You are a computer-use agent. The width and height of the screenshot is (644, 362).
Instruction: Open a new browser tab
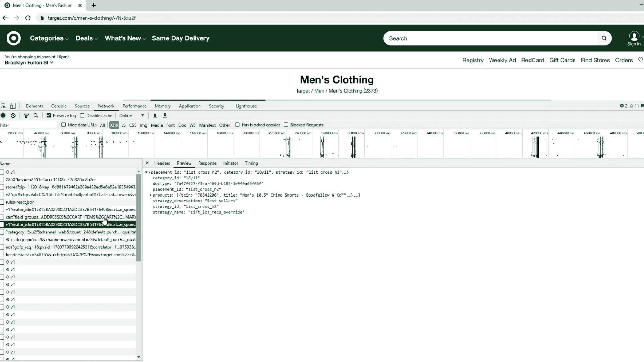tap(93, 5)
